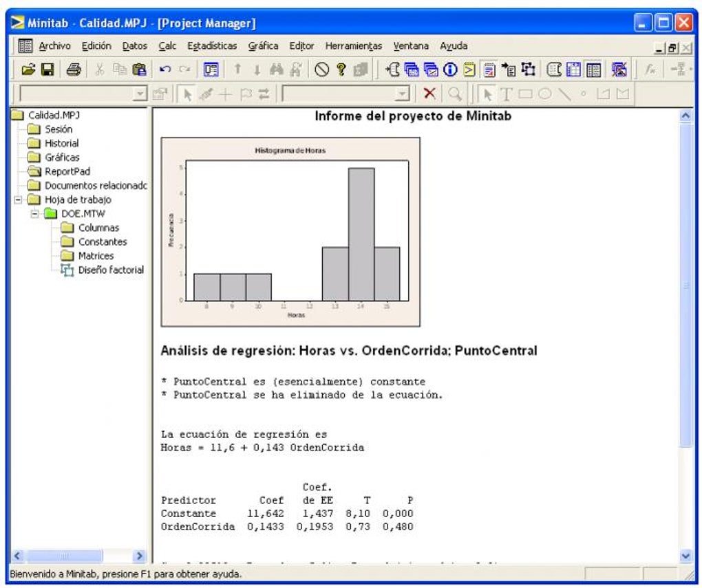Click the blue Info circle icon

click(x=450, y=69)
